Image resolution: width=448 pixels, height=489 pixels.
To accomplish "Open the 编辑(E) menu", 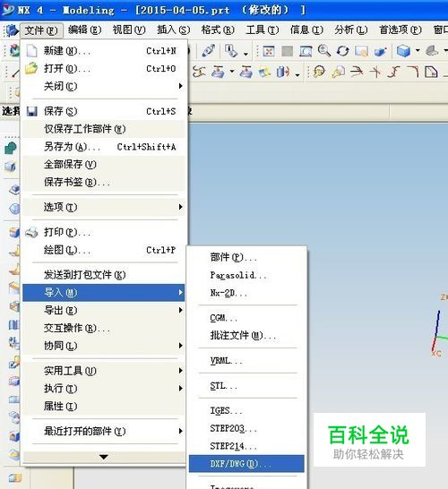I will coord(84,30).
